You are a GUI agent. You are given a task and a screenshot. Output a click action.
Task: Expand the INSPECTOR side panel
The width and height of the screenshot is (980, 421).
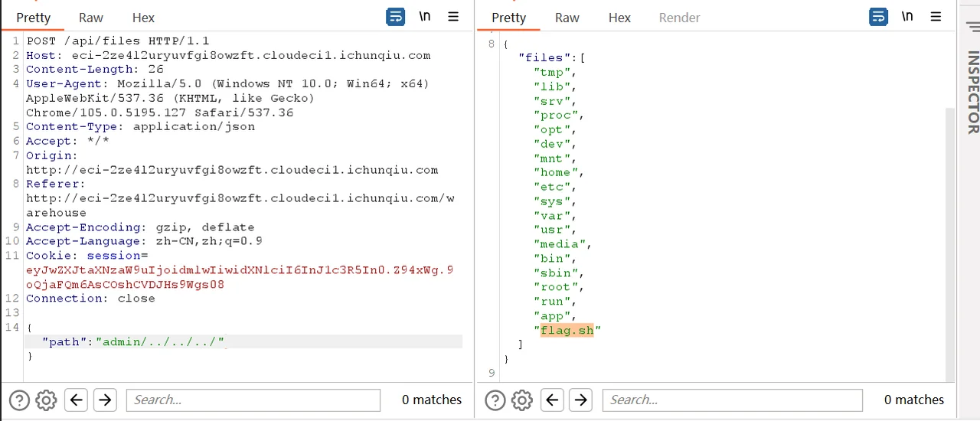pos(972,92)
